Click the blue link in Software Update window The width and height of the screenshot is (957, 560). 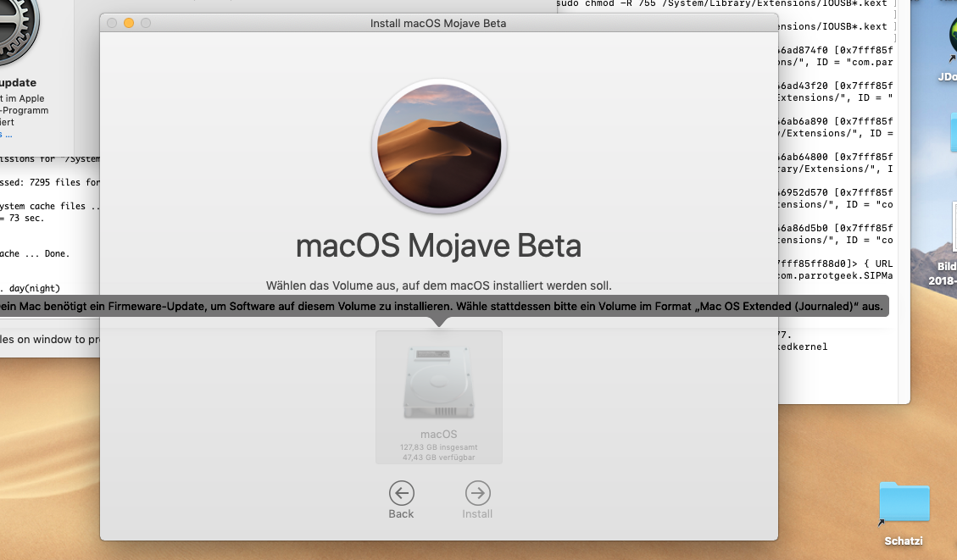point(6,134)
